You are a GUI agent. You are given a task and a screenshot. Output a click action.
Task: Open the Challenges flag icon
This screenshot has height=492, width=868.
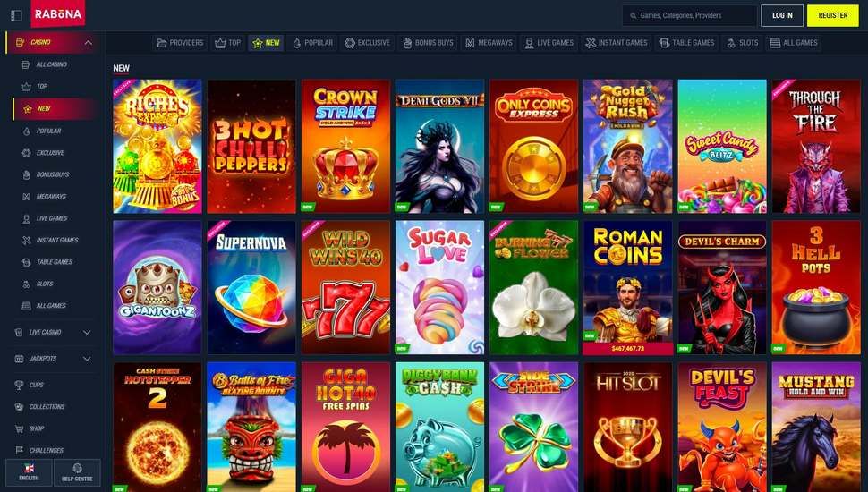(20, 450)
